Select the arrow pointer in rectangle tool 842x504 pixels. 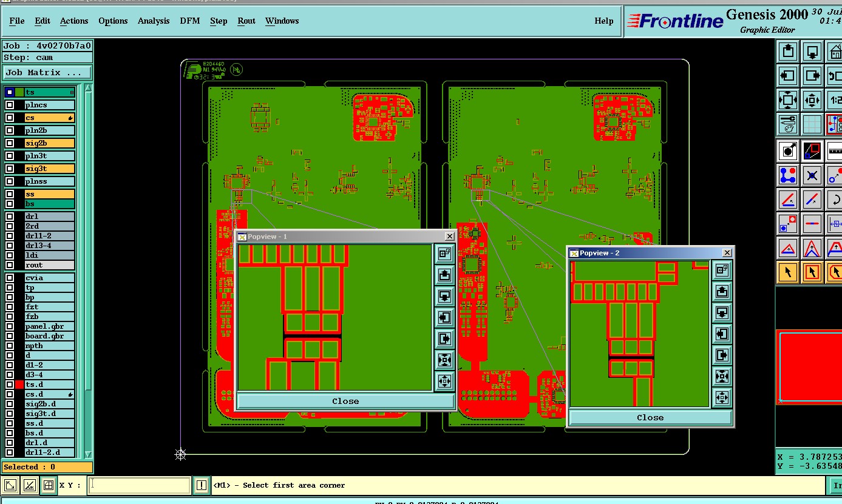tap(812, 272)
